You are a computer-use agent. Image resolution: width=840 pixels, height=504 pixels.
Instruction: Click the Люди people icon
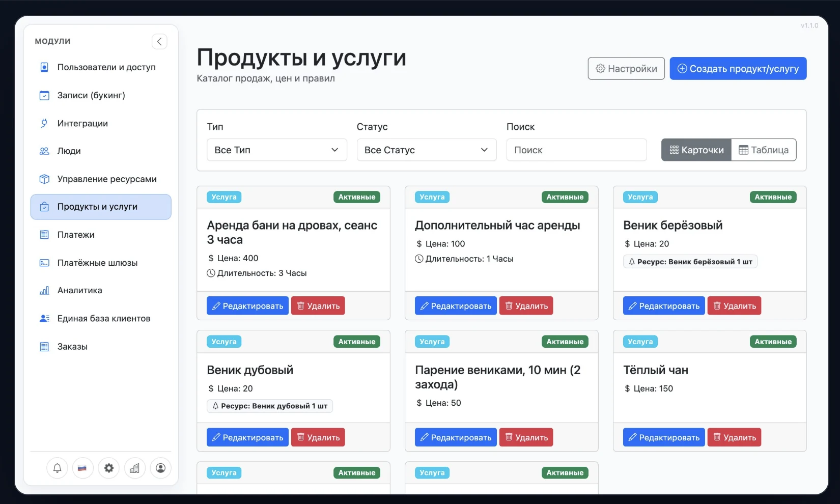pos(44,151)
